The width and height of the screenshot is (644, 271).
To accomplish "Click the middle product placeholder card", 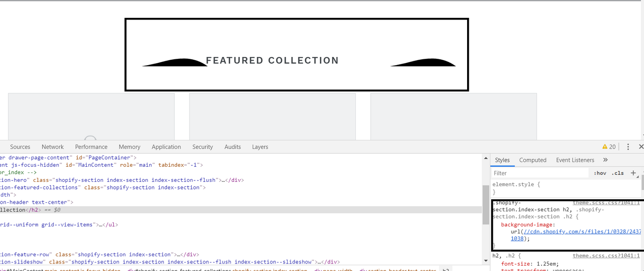I will (272, 116).
